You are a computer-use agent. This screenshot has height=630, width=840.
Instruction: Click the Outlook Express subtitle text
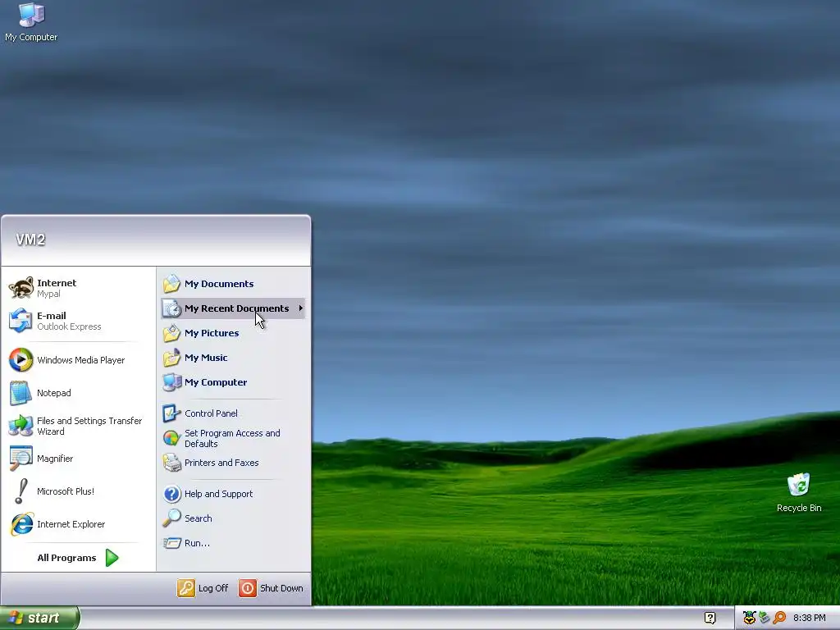click(69, 326)
